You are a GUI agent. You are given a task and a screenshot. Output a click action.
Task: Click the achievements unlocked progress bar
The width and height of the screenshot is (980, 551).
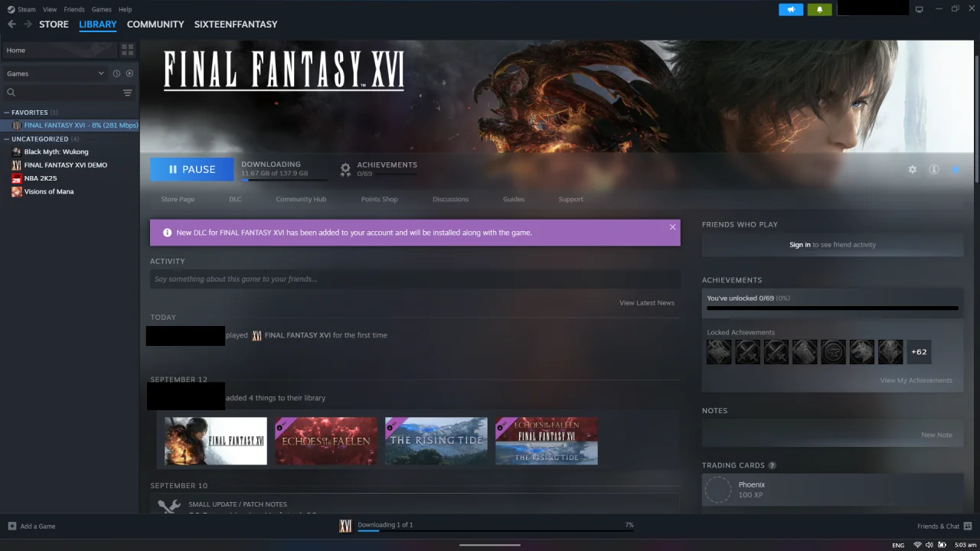pyautogui.click(x=832, y=308)
